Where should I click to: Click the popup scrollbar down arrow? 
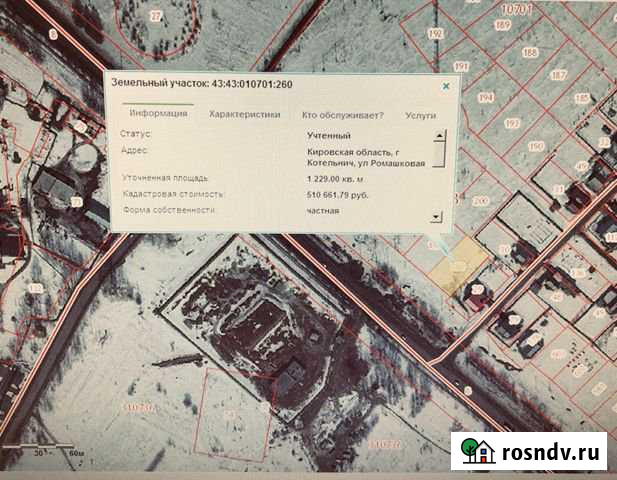tap(436, 215)
